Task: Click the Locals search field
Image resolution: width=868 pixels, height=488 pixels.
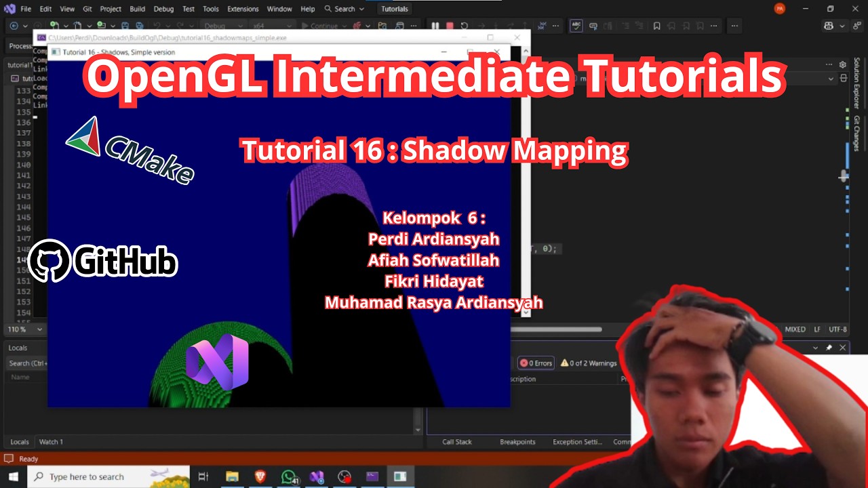Action: click(x=27, y=363)
